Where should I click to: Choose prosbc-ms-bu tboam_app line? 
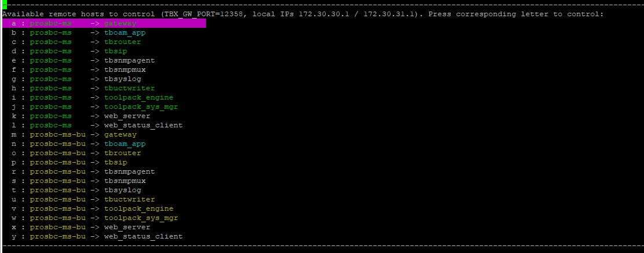click(x=79, y=144)
